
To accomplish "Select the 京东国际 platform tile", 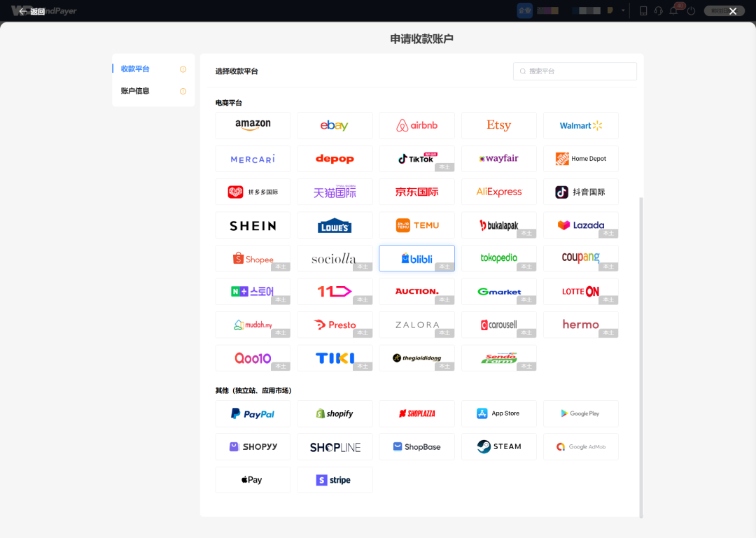I will 416,192.
